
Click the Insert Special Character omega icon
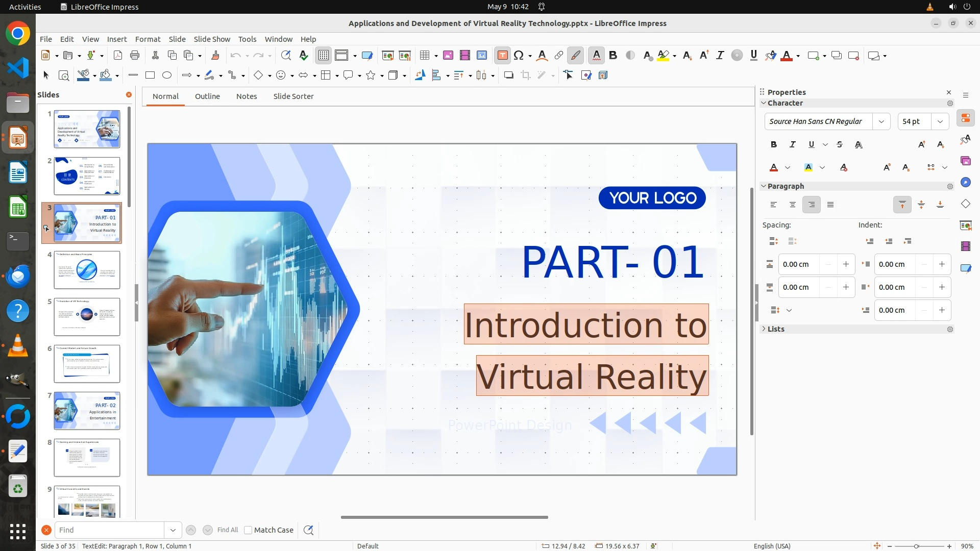pyautogui.click(x=519, y=56)
